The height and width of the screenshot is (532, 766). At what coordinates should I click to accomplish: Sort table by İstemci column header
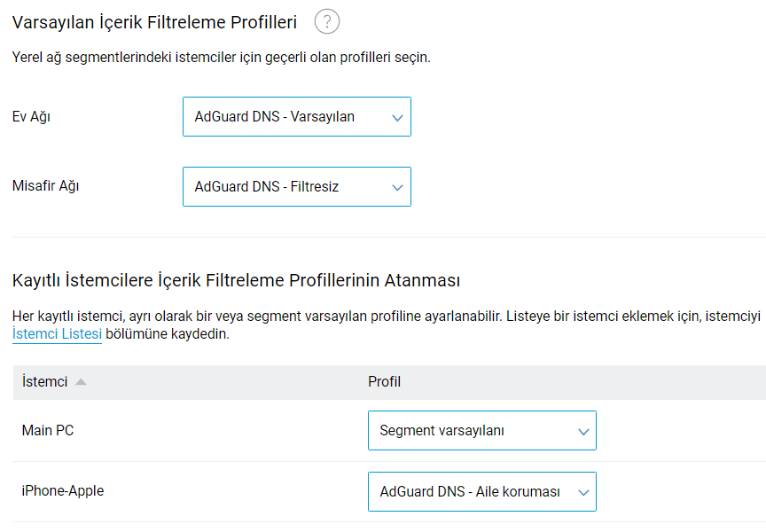coord(44,382)
